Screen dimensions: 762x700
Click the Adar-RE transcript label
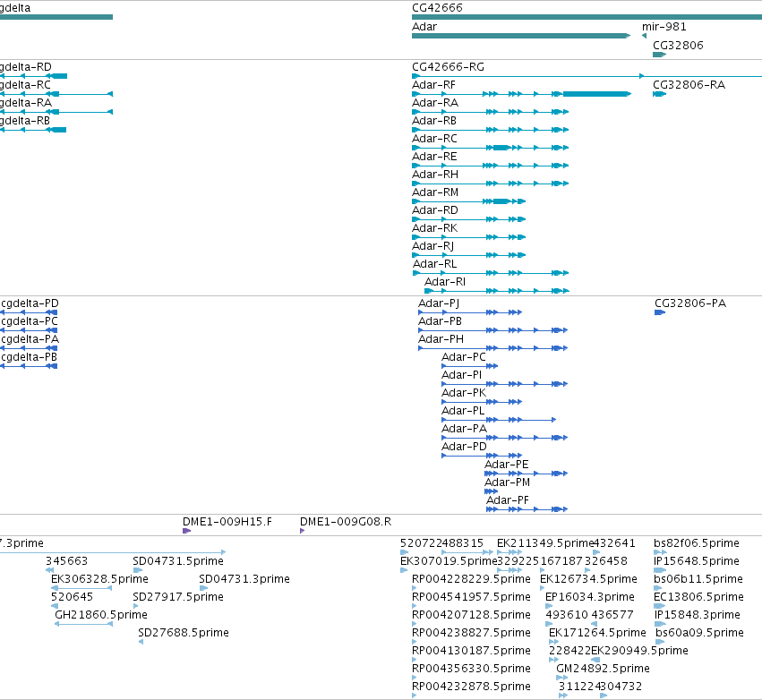point(434,157)
